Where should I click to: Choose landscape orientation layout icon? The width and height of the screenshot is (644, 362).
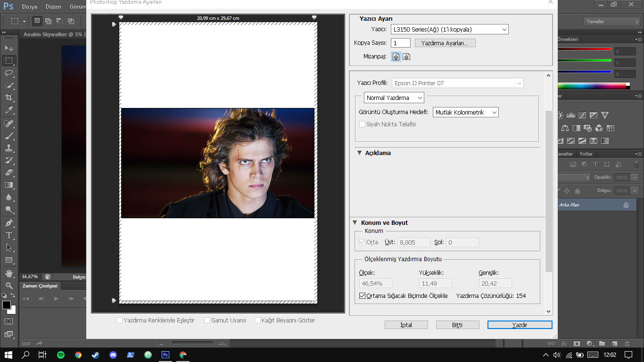(x=406, y=57)
